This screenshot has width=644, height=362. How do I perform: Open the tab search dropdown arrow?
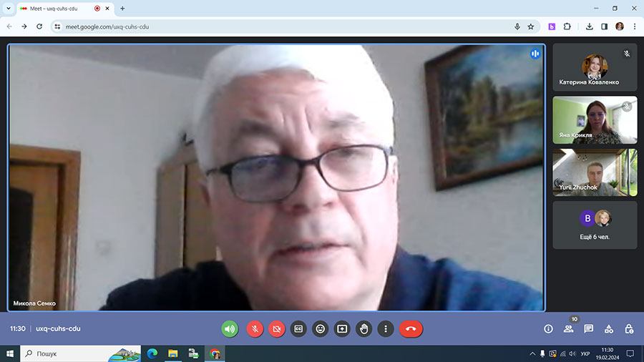8,8
